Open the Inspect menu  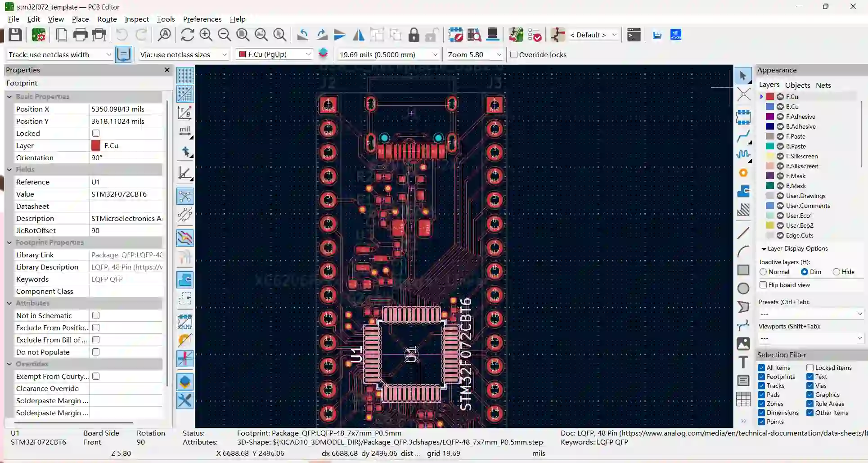click(137, 19)
